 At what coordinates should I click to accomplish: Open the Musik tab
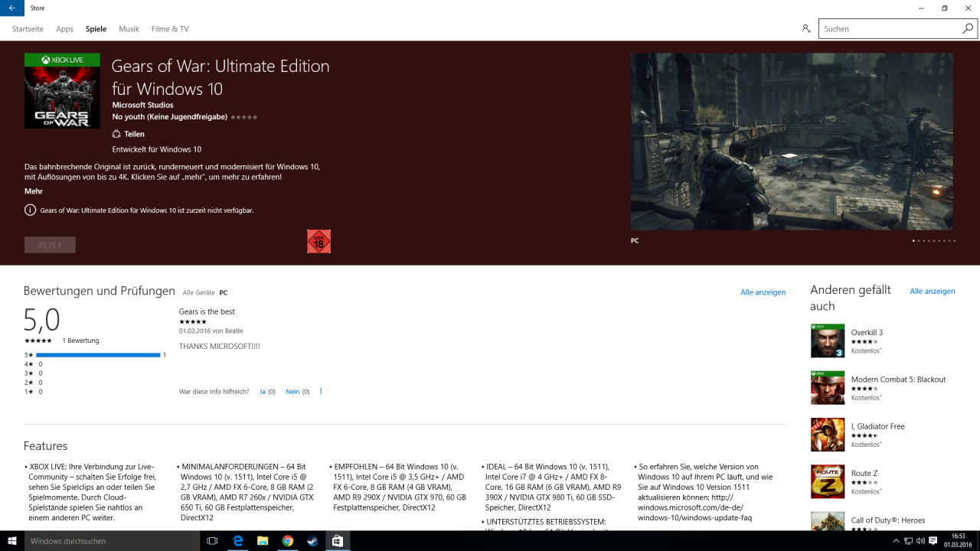pos(129,29)
